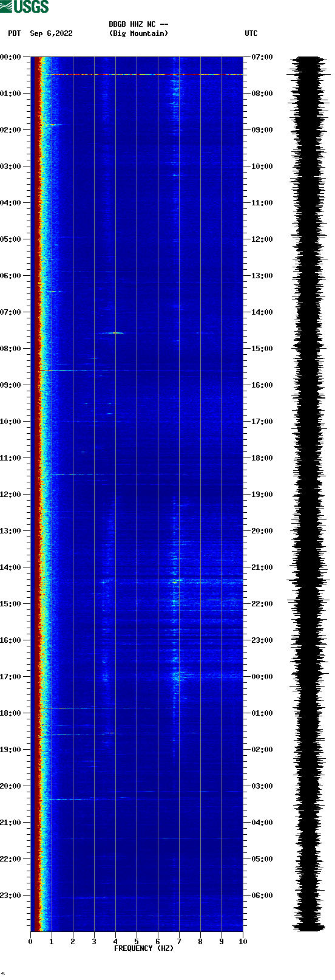Click the 'UTC' timezone label
Image resolution: width=335 pixels, height=980 pixels.
pos(251,33)
